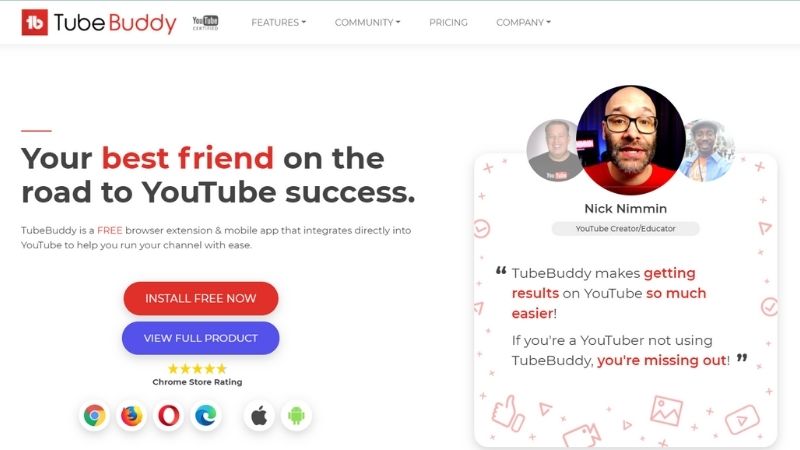Expand the Community dropdown menu
Viewport: 800px width, 450px height.
pos(367,22)
